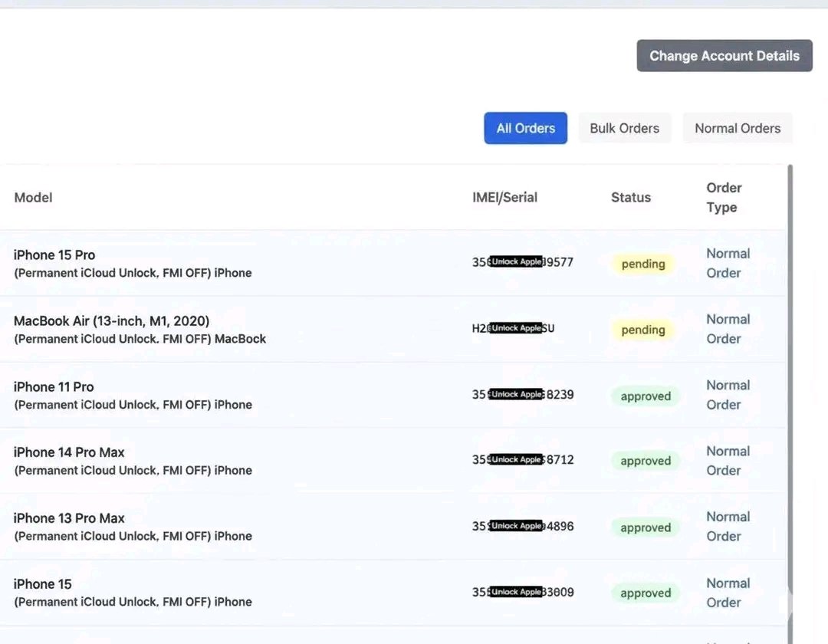Select the All Orders tab

coord(525,128)
